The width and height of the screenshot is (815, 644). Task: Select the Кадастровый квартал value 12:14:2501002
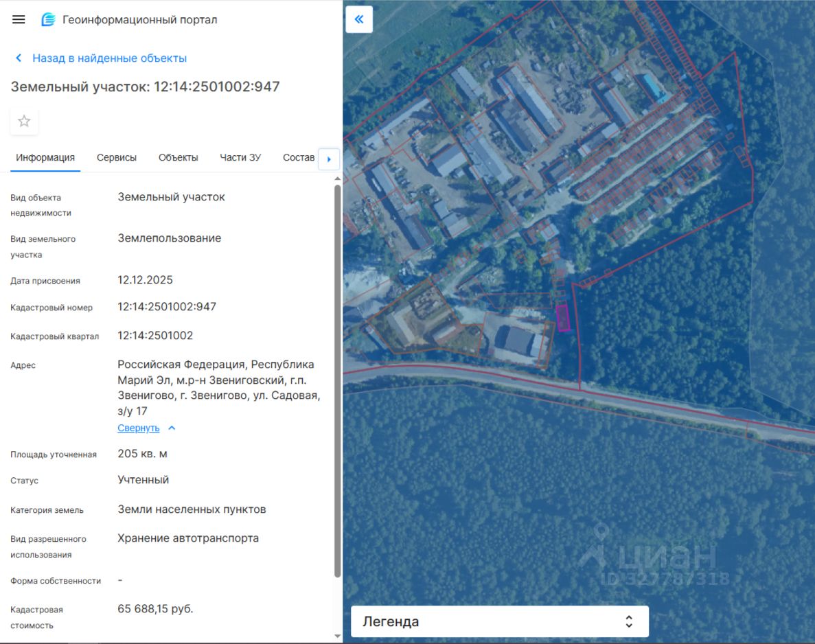point(155,336)
